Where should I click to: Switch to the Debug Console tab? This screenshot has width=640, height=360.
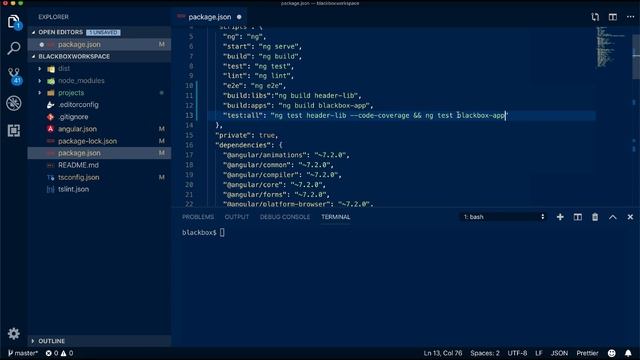pyautogui.click(x=285, y=217)
